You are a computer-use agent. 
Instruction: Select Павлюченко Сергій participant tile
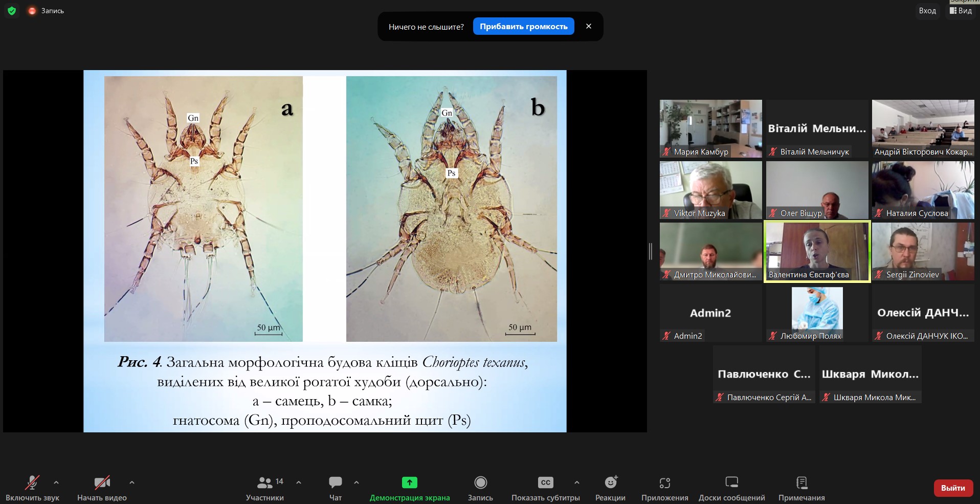point(764,374)
